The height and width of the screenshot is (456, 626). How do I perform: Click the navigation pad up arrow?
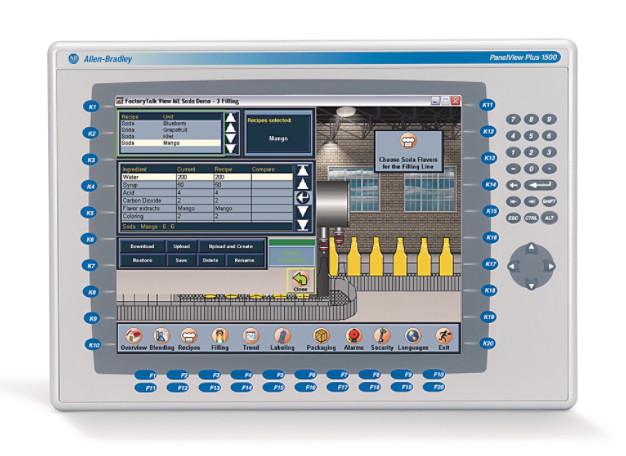point(531,248)
